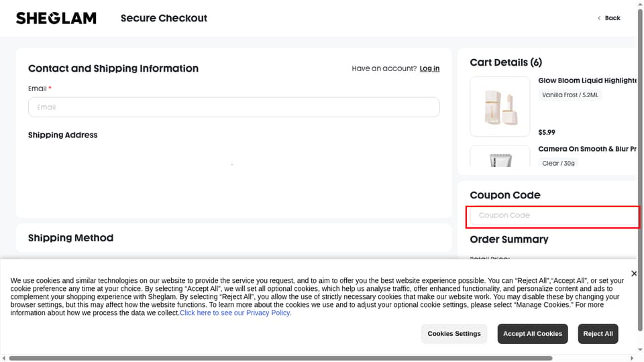Click the Shipping Method heading

coord(70,238)
